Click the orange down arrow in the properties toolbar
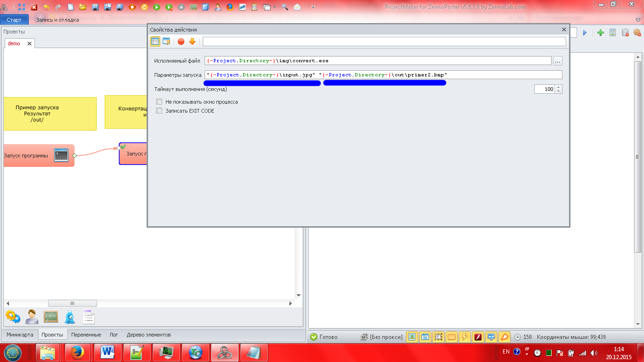This screenshot has width=644, height=362. [x=192, y=41]
